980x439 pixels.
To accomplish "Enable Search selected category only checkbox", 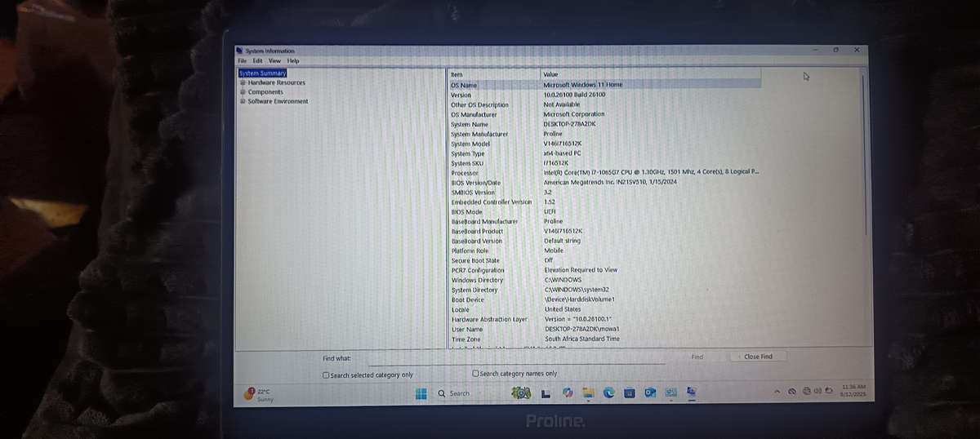I will [x=326, y=375].
